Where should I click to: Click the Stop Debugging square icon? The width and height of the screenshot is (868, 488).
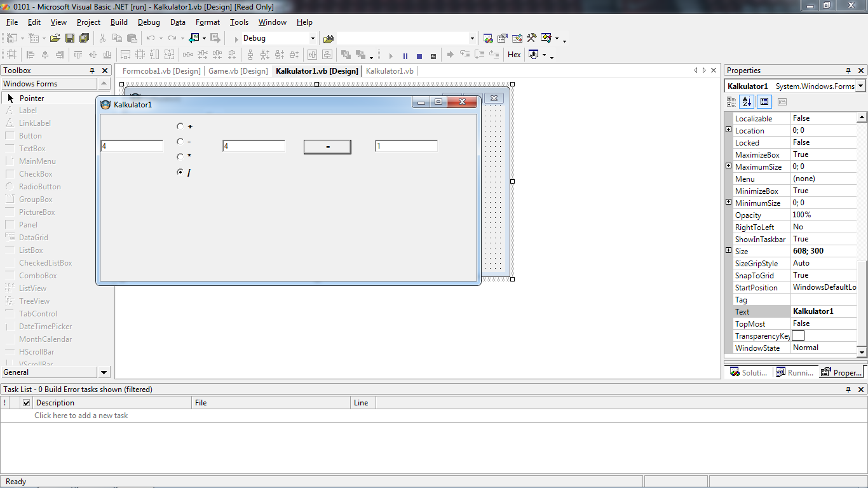[x=419, y=55]
